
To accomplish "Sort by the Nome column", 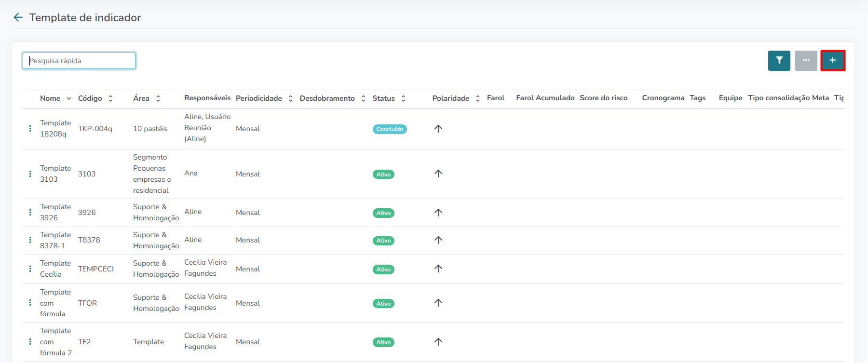I will (55, 98).
